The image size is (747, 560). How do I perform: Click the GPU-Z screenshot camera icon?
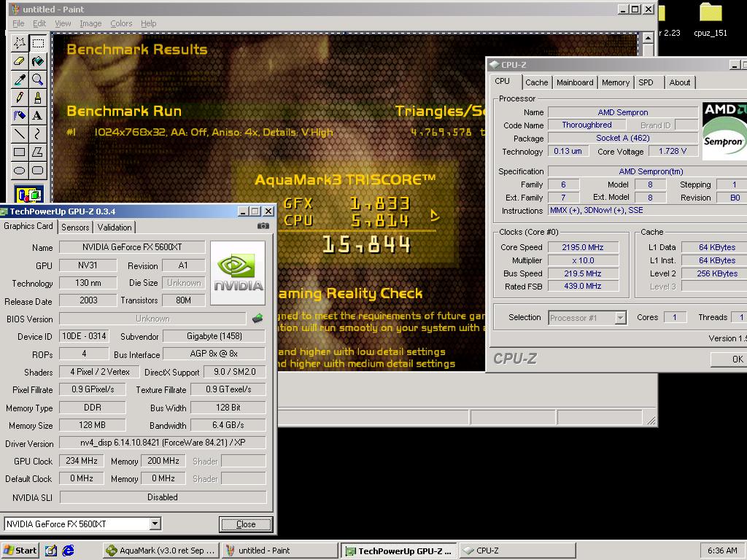coord(263,226)
